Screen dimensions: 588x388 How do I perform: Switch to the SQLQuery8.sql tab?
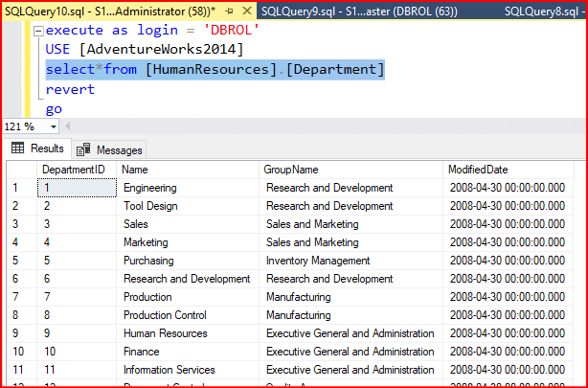[x=543, y=9]
